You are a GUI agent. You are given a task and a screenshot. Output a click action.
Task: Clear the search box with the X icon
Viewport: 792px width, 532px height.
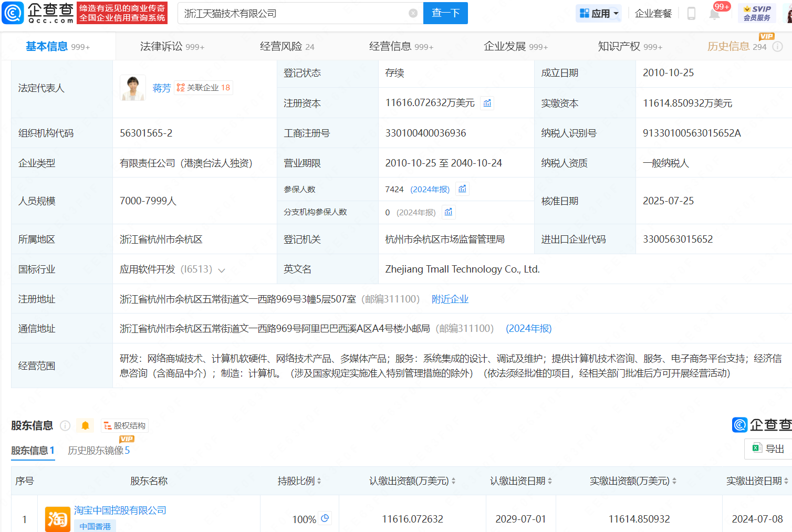pos(413,13)
